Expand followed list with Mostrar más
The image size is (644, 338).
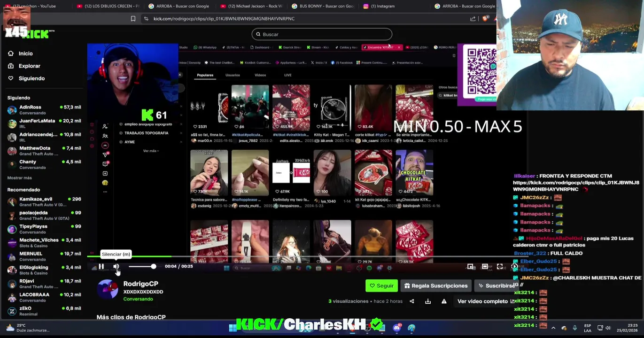(x=20, y=178)
